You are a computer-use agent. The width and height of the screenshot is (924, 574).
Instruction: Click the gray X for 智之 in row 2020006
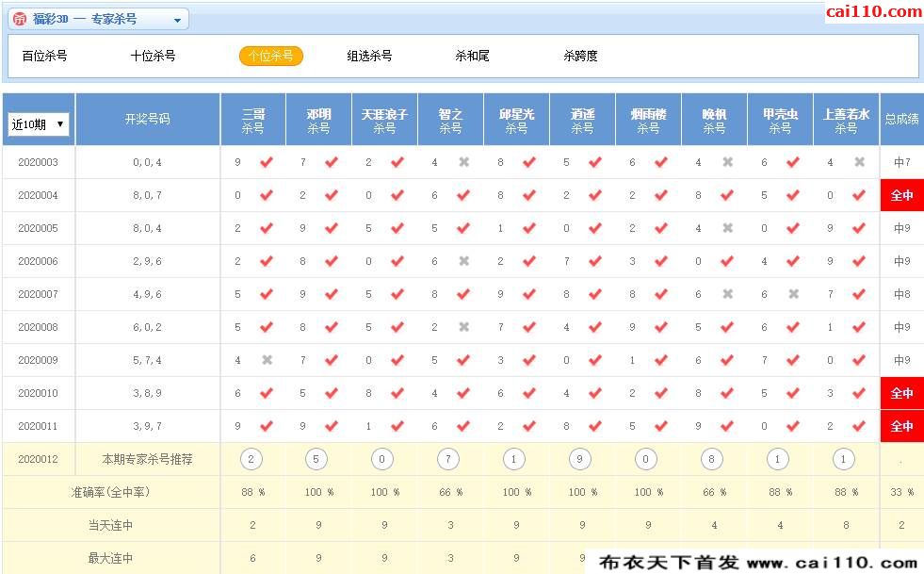pyautogui.click(x=464, y=261)
